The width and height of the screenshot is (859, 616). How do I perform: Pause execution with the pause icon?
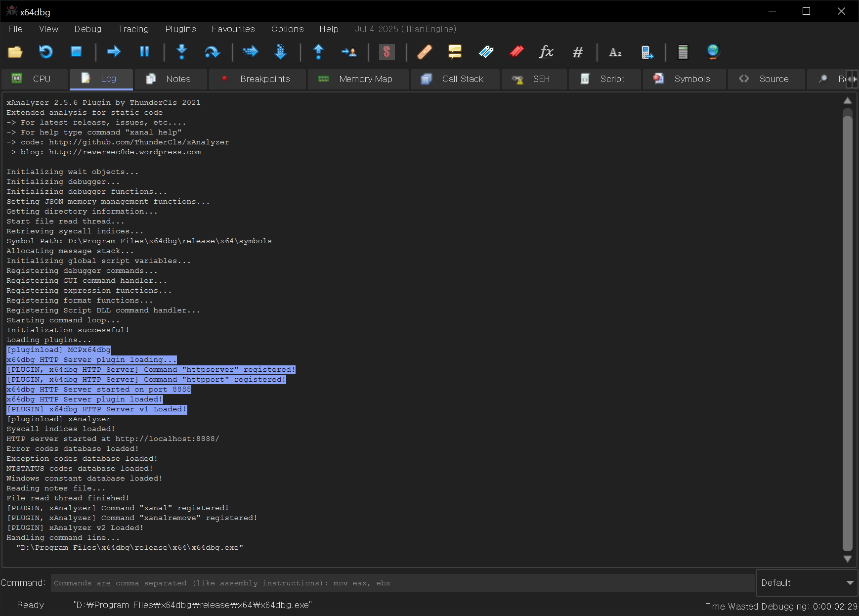click(144, 51)
